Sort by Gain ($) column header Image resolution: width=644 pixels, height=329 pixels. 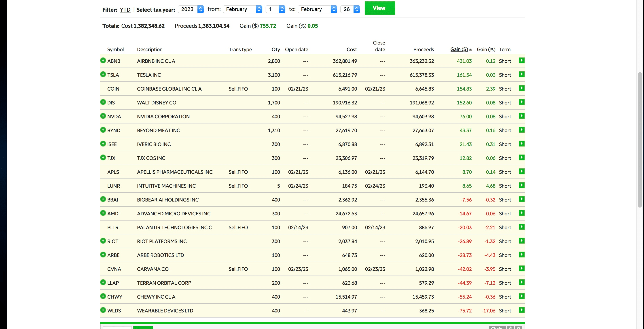coord(459,49)
